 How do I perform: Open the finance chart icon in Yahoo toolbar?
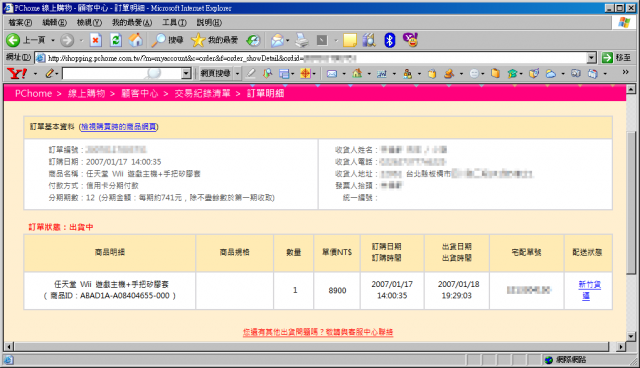[382, 73]
